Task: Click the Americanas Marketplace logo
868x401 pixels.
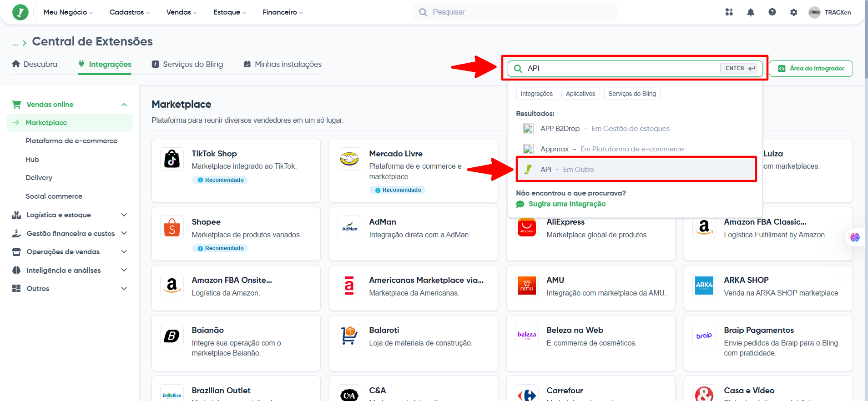Action: (x=349, y=286)
